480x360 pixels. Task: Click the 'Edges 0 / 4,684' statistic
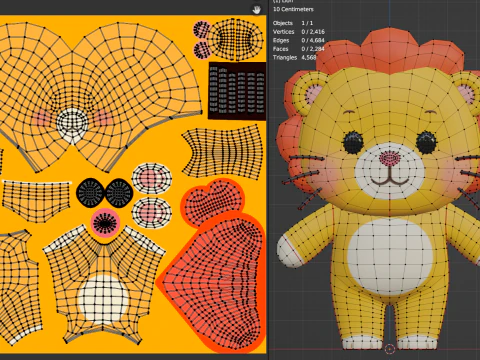click(299, 40)
